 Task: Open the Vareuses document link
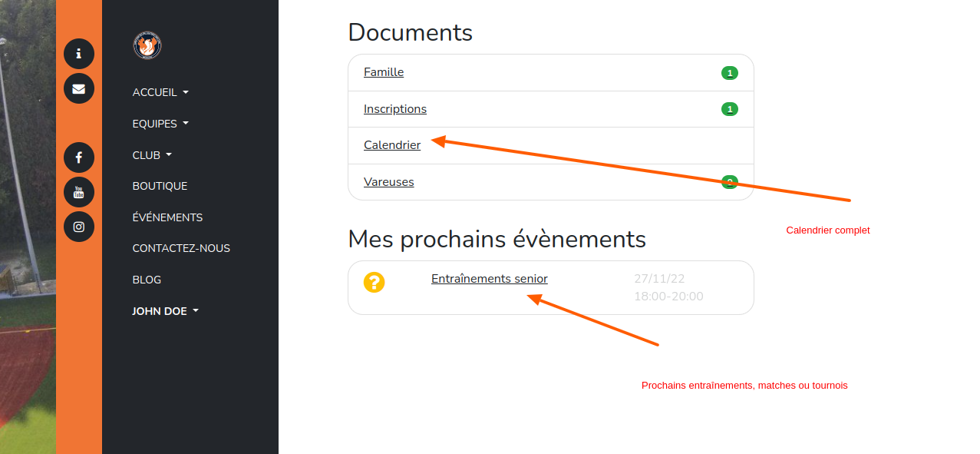point(388,182)
